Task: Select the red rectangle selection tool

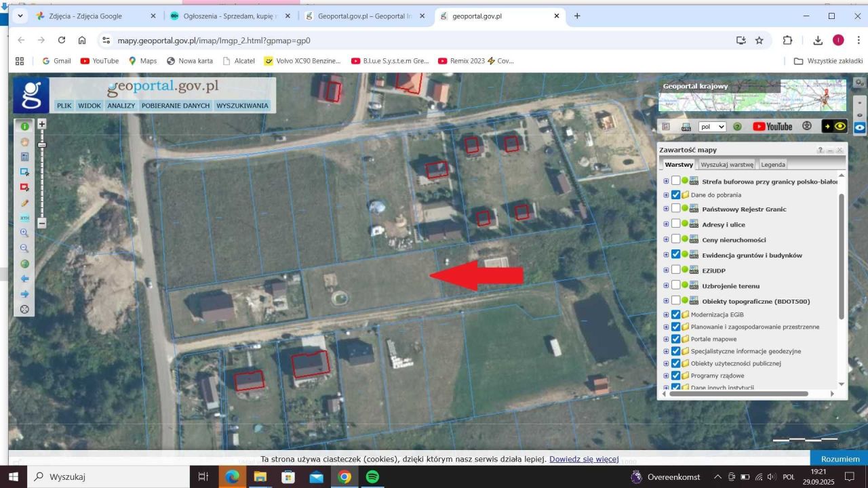Action: point(25,187)
